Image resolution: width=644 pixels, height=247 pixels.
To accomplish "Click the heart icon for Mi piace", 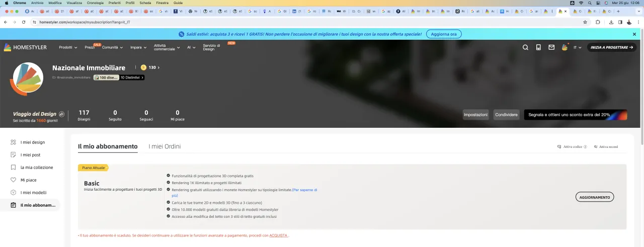I will [14, 180].
